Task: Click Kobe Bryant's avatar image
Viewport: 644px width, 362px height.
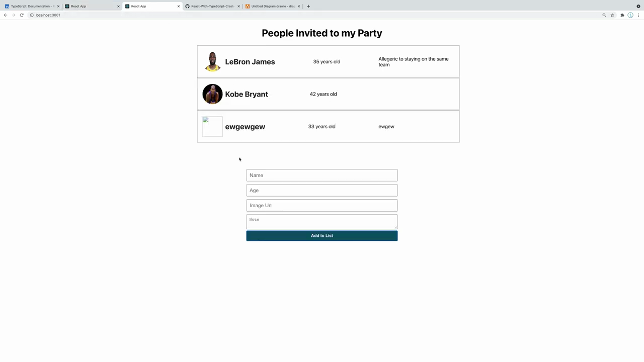Action: pyautogui.click(x=212, y=94)
